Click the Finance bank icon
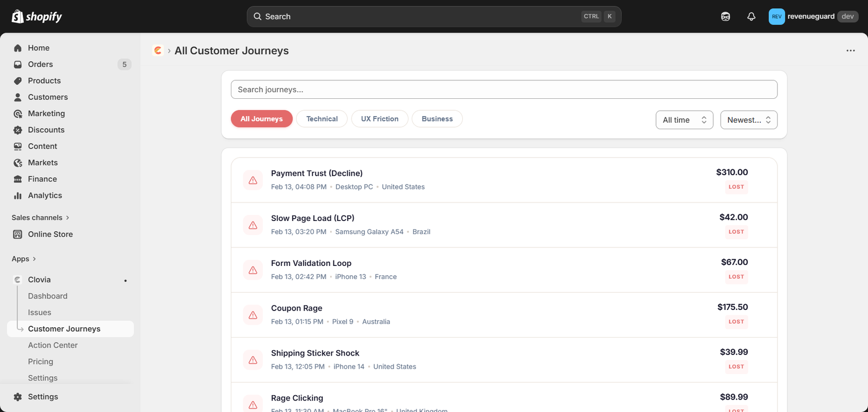 click(18, 179)
